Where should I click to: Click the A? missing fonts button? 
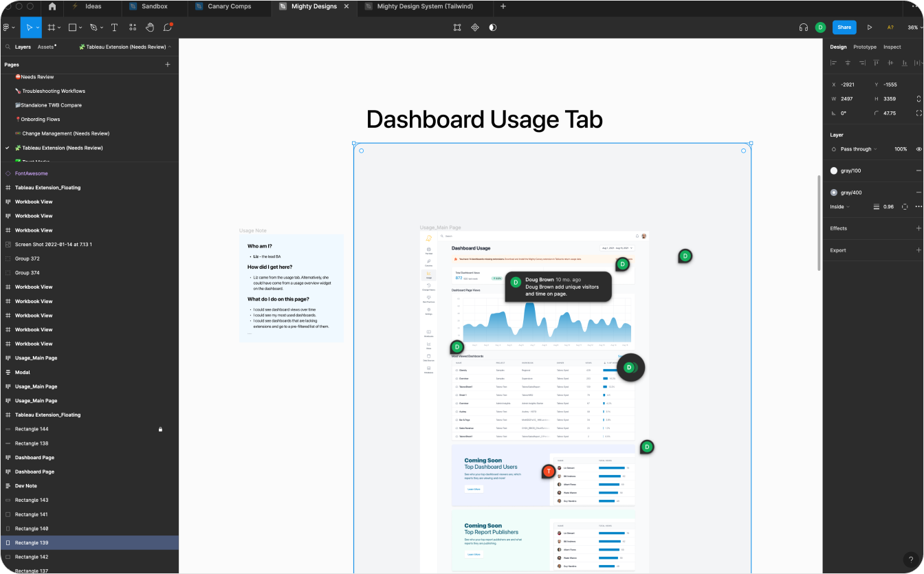tap(890, 27)
